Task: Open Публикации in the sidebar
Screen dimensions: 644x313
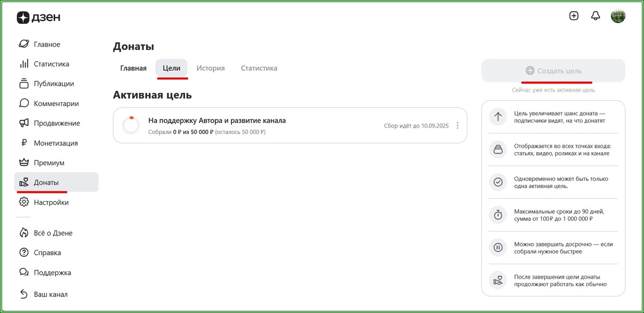Action: pyautogui.click(x=56, y=84)
